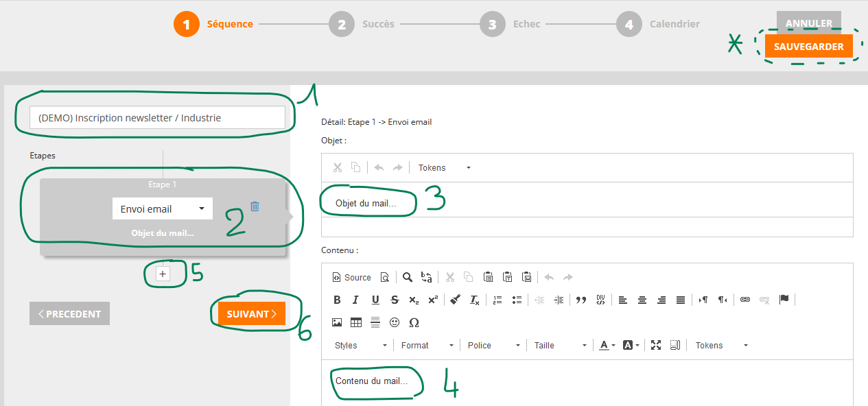Insert a special character Omega icon

[x=414, y=322]
